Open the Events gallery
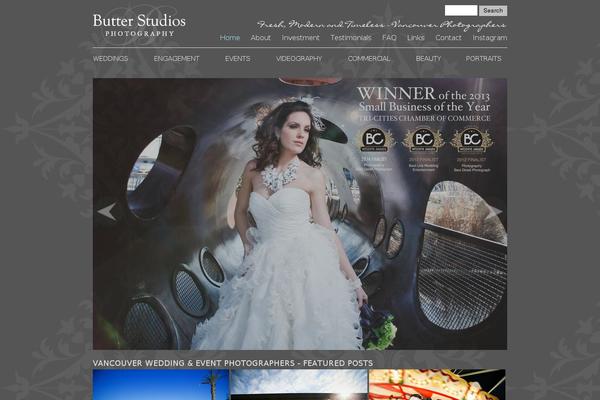The height and width of the screenshot is (400, 600). point(238,59)
